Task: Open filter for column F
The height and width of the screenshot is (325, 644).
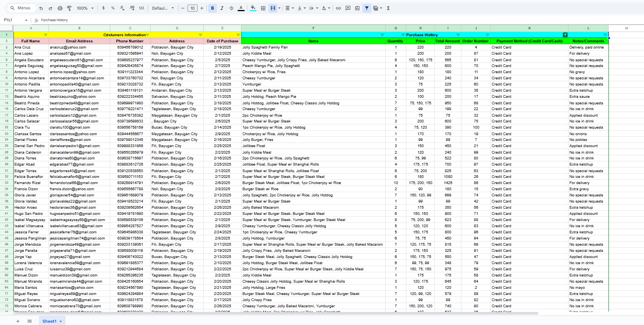Action: point(382,35)
